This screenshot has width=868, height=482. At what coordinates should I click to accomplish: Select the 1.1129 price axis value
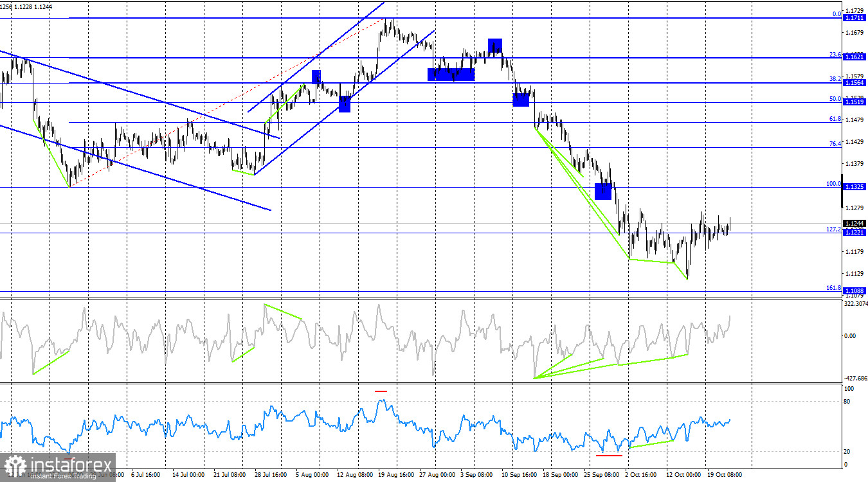point(854,273)
